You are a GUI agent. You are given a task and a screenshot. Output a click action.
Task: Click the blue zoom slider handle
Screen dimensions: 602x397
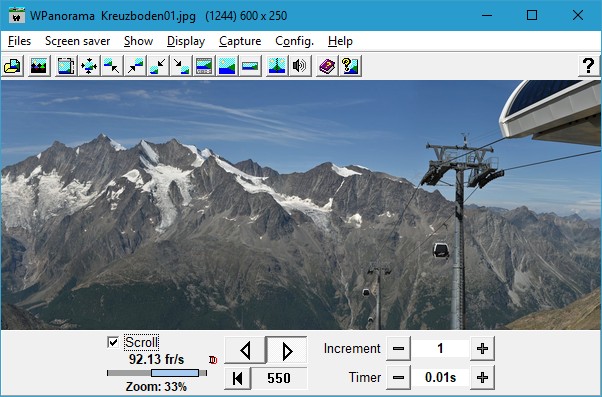175,373
